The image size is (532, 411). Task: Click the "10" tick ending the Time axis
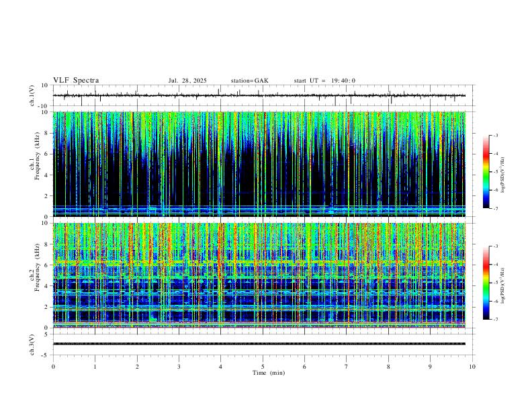click(x=472, y=367)
